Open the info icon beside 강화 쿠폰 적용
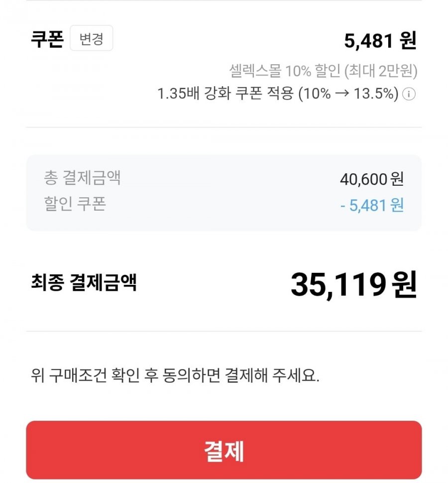 [409, 94]
